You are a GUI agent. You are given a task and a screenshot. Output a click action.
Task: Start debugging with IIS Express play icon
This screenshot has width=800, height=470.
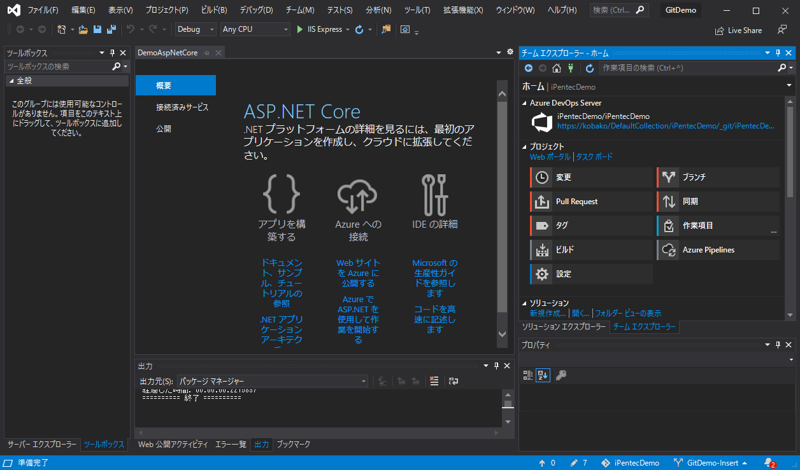point(300,30)
